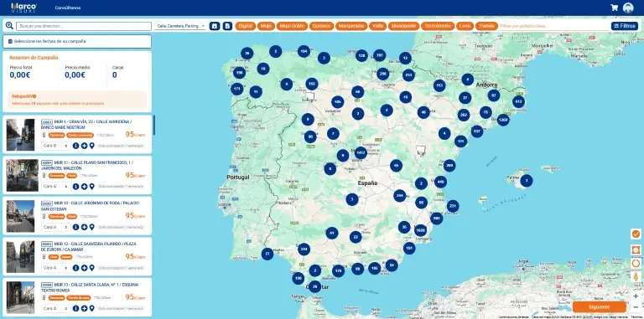Image resolution: width=644 pixels, height=319 pixels.
Task: Open Street View pegman on the map
Action: 636,277
